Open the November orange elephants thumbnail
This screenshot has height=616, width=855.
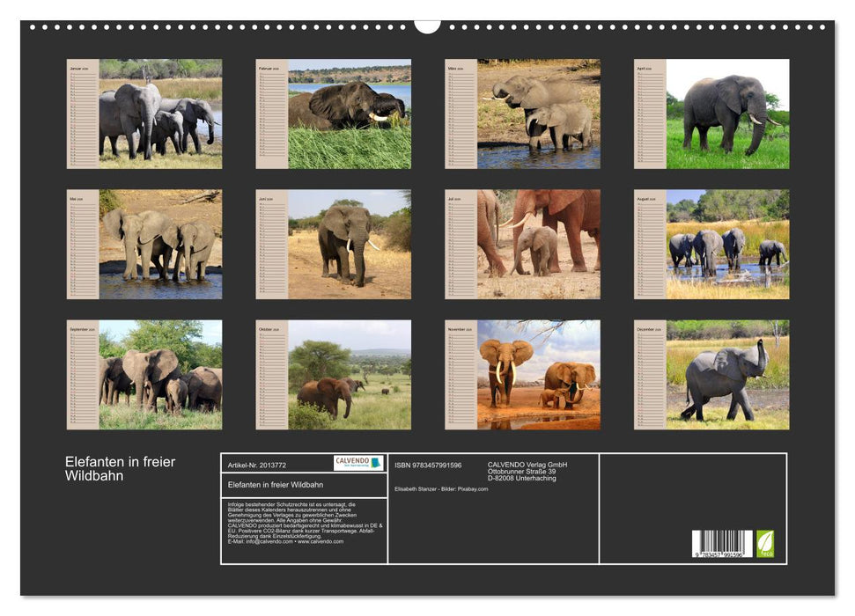[x=538, y=374]
